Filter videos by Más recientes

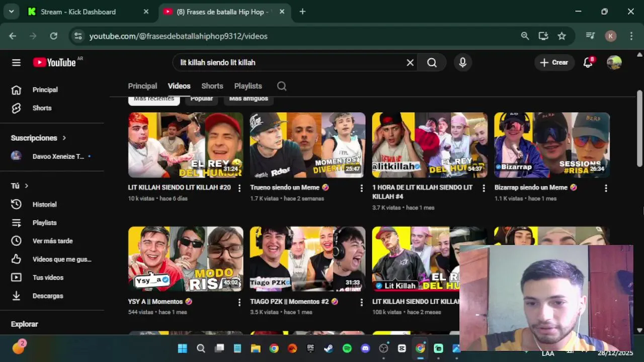[154, 99]
